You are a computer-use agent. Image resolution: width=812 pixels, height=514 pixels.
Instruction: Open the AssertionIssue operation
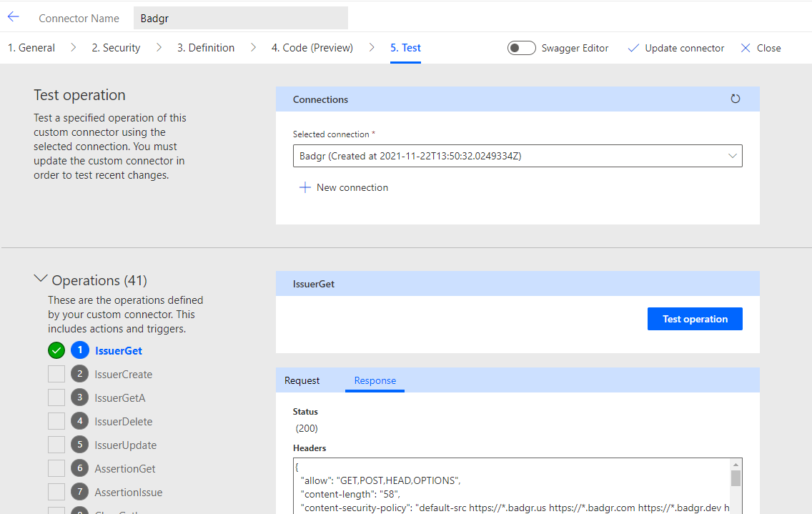tap(129, 493)
